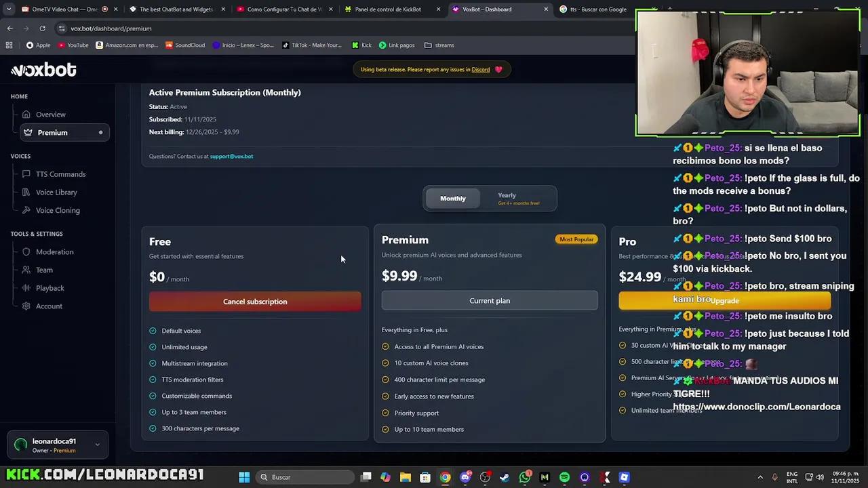The height and width of the screenshot is (488, 868).
Task: Open Moderation settings
Action: (54, 252)
